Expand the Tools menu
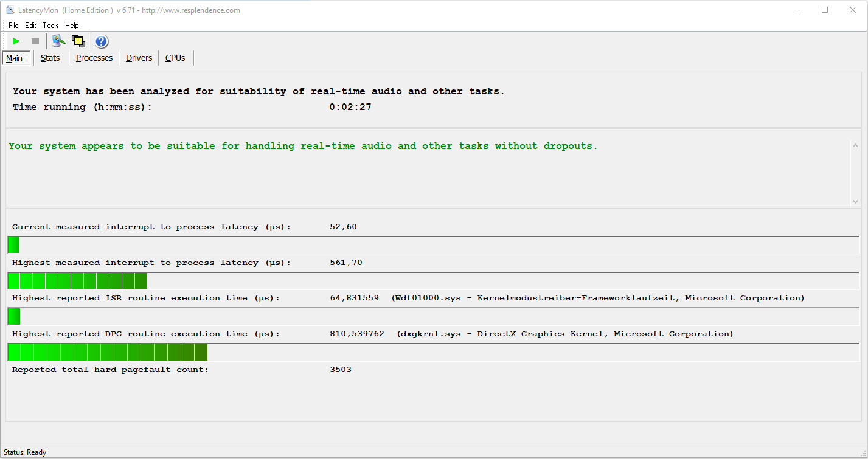The image size is (868, 459). [x=50, y=26]
